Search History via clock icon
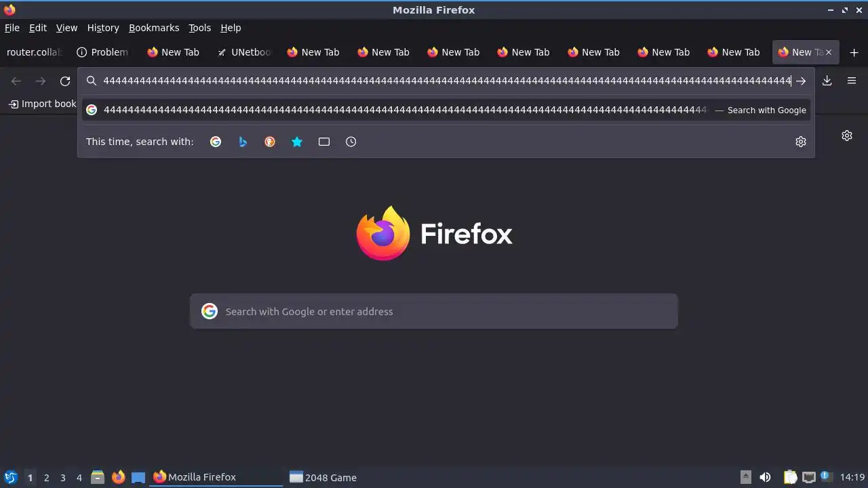The image size is (868, 488). click(x=351, y=142)
